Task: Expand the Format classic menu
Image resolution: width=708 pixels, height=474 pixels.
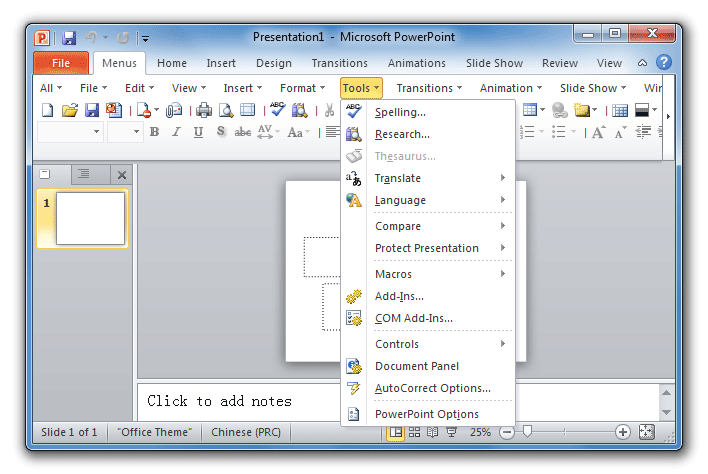Action: click(302, 88)
